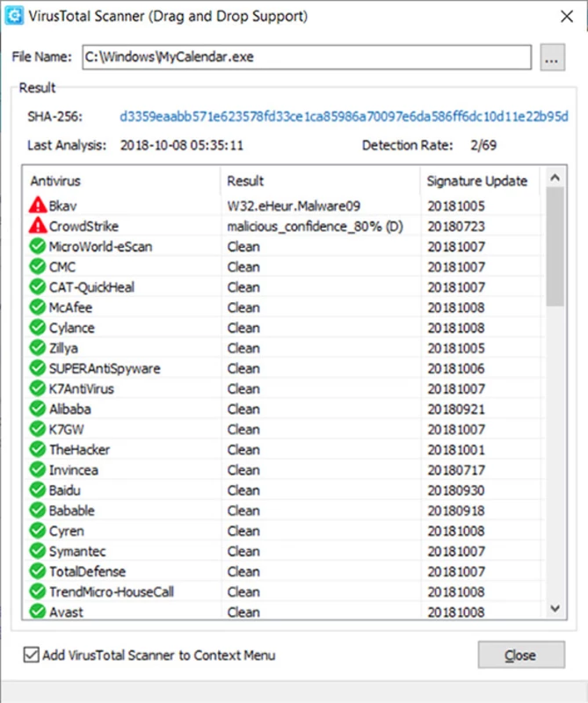Click the Close button
Screen dimensions: 588x703
tap(520, 655)
